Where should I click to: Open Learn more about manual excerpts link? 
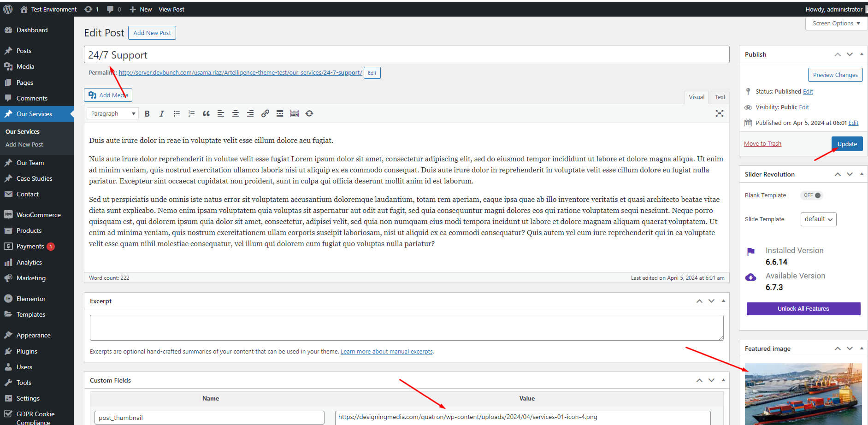[x=387, y=352]
